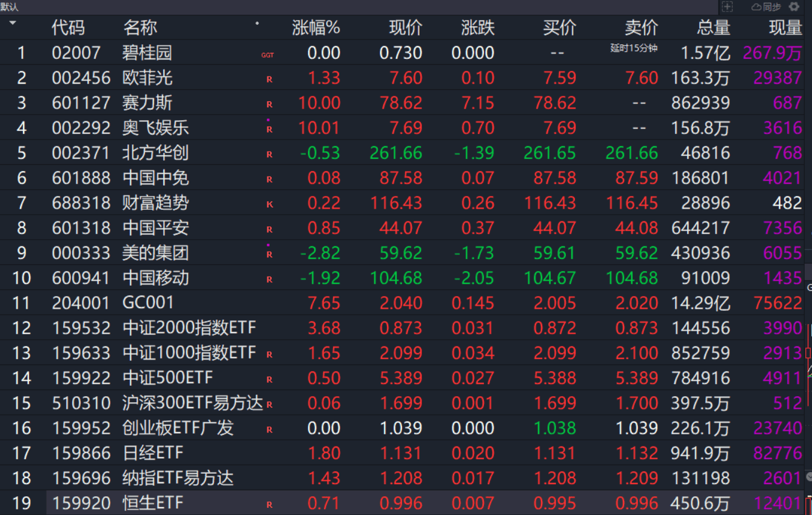Select 中证2000指数ETF name cell
Image resolution: width=812 pixels, height=515 pixels.
click(190, 328)
